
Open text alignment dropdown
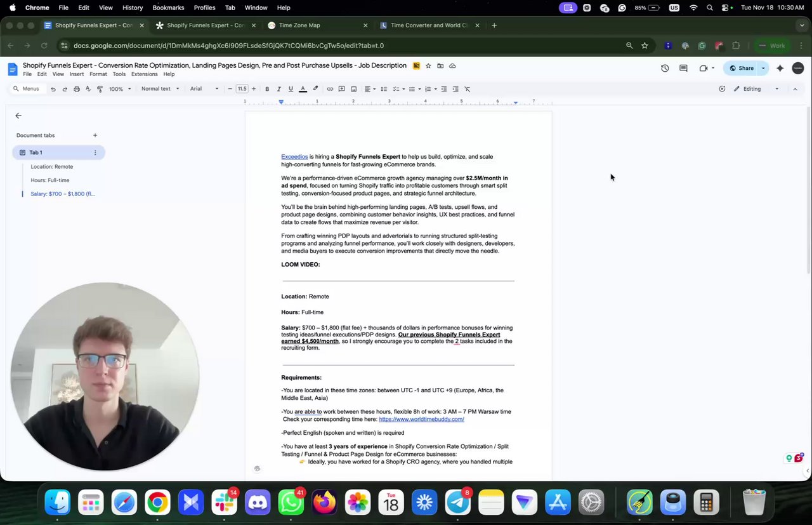click(369, 89)
